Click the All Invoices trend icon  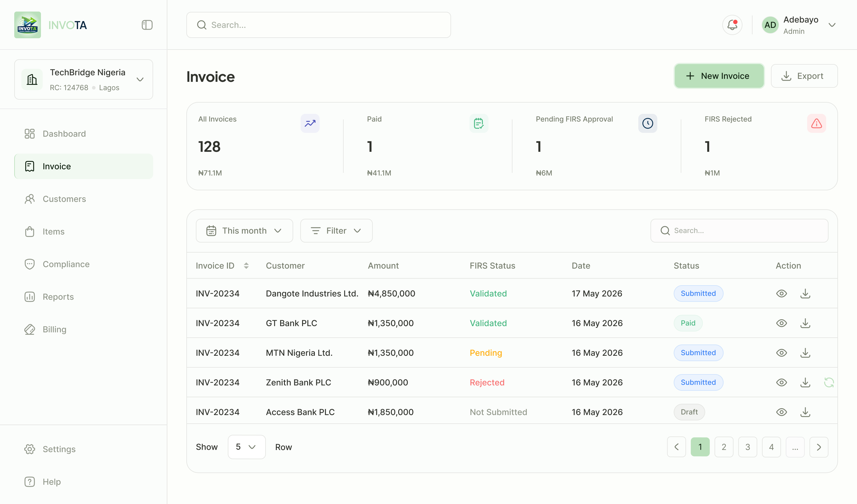coord(310,123)
